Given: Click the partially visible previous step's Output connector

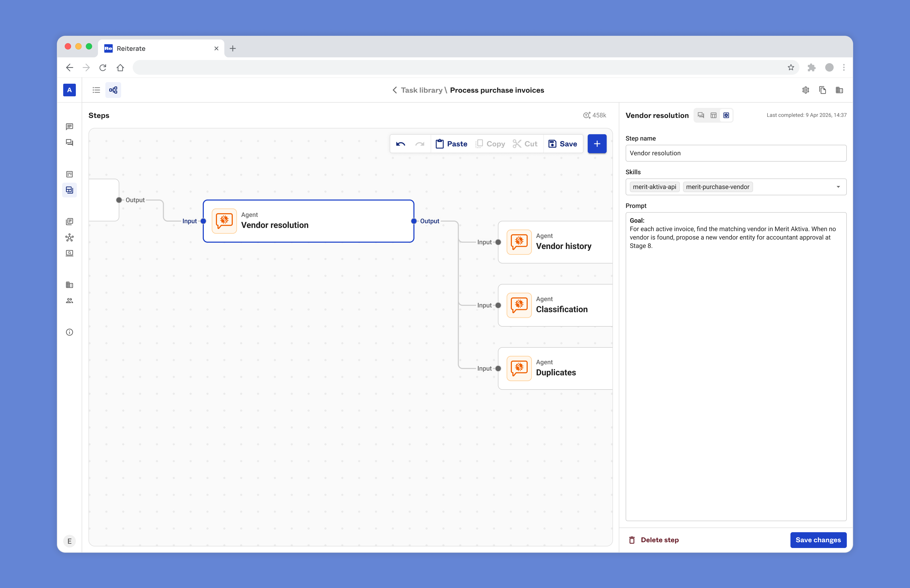Looking at the screenshot, I should (119, 200).
